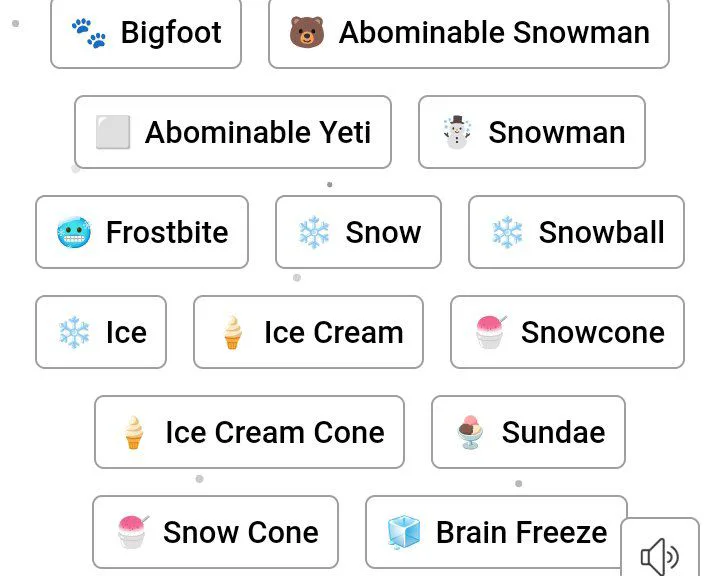The image size is (720, 576).
Task: Select the Ice Cream Cone element
Action: (x=249, y=432)
